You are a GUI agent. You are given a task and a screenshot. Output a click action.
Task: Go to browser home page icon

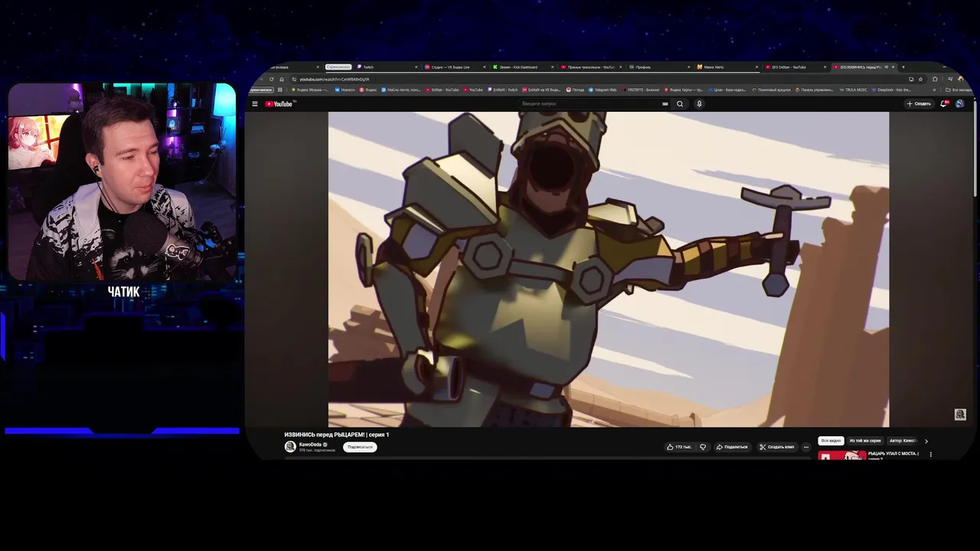point(282,79)
